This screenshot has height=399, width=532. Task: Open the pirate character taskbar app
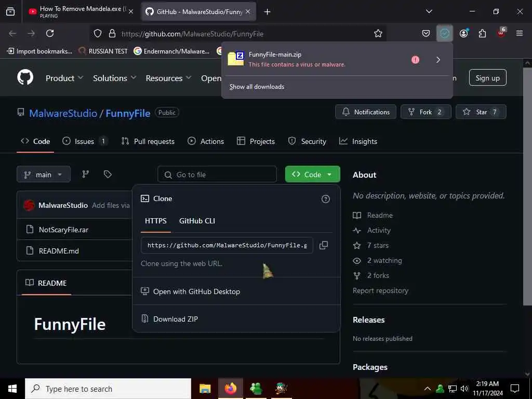coord(281,389)
